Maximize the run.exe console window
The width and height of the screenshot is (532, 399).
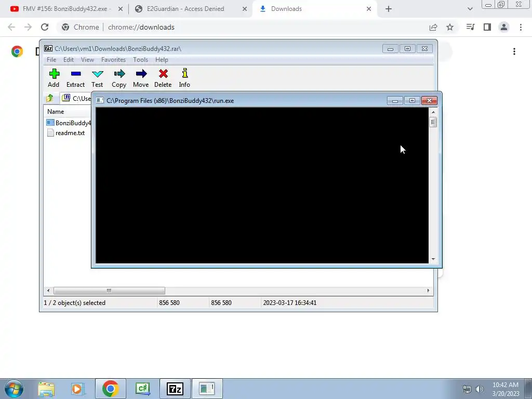[x=412, y=100]
